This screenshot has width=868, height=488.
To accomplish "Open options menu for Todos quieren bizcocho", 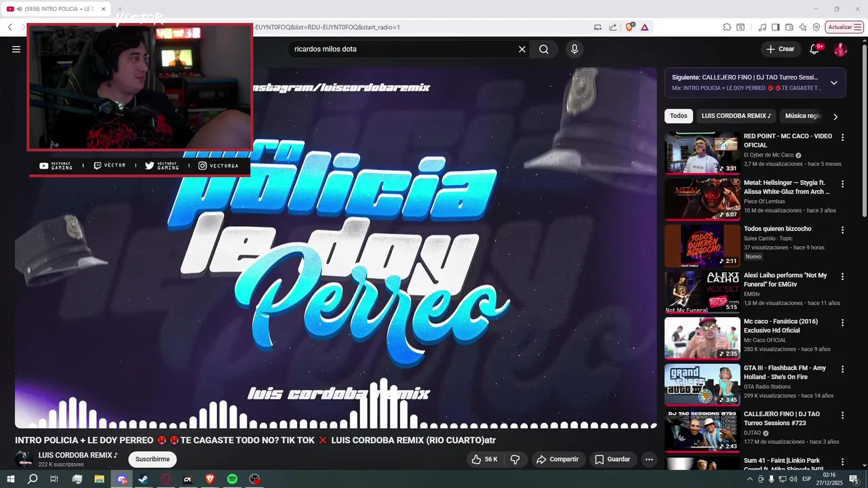I will [843, 230].
